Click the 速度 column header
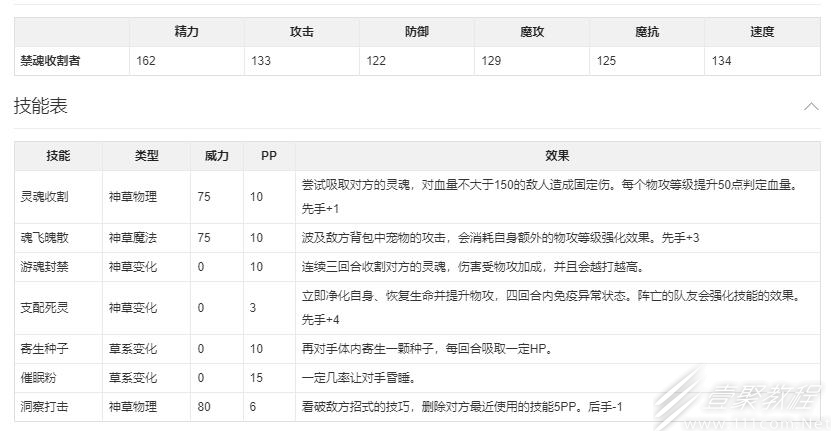 coord(762,32)
